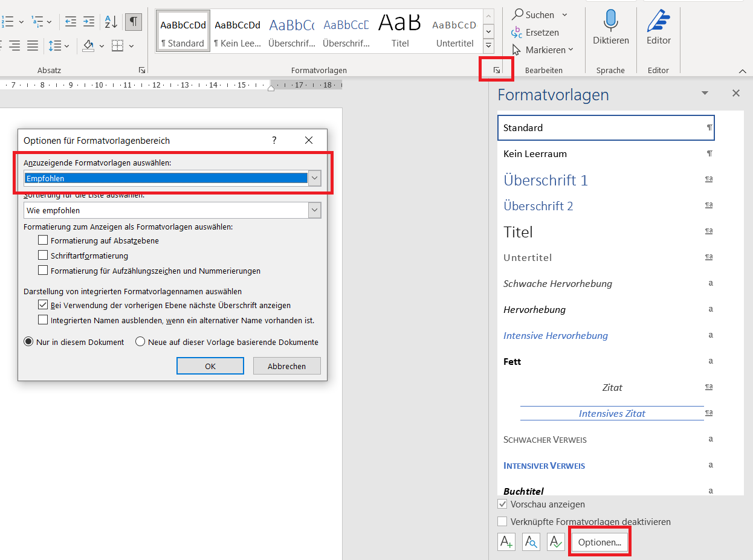Enable Formatierung auf Absatzebene checkbox
Viewport: 753px width, 560px height.
(x=43, y=240)
